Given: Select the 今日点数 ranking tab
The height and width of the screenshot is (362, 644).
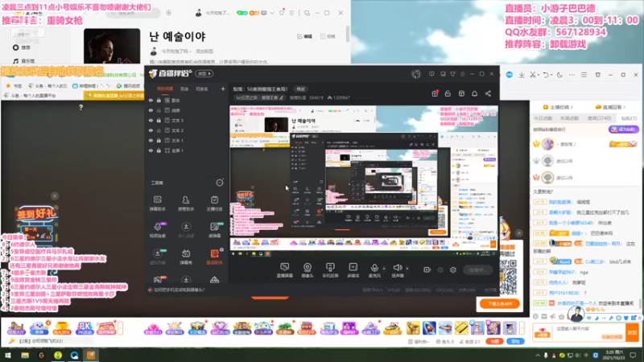Looking at the screenshot, I should click(543, 118).
